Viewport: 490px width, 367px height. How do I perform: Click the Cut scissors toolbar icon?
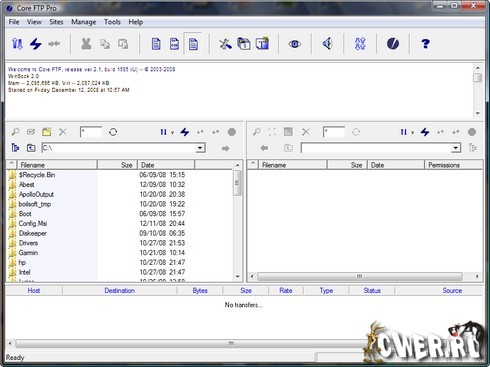[86, 44]
